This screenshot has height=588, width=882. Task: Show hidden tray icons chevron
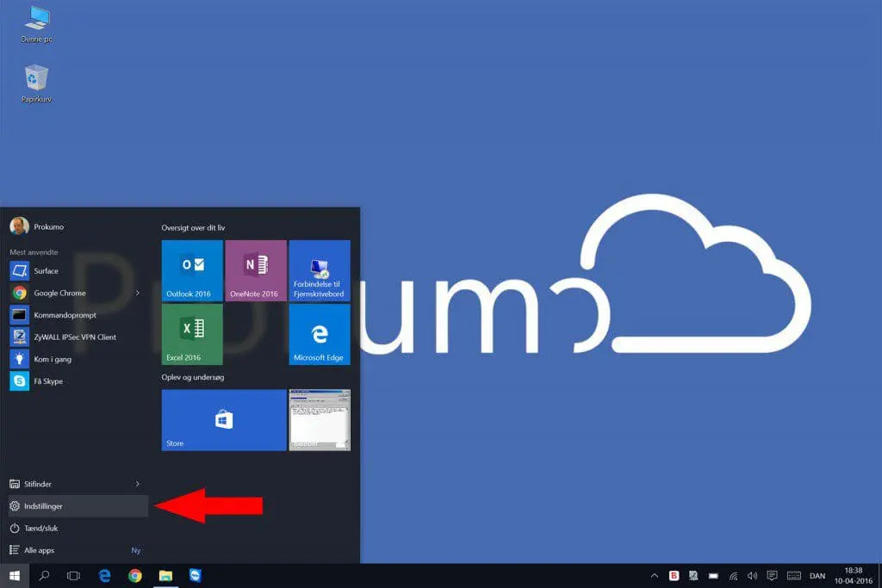click(655, 576)
